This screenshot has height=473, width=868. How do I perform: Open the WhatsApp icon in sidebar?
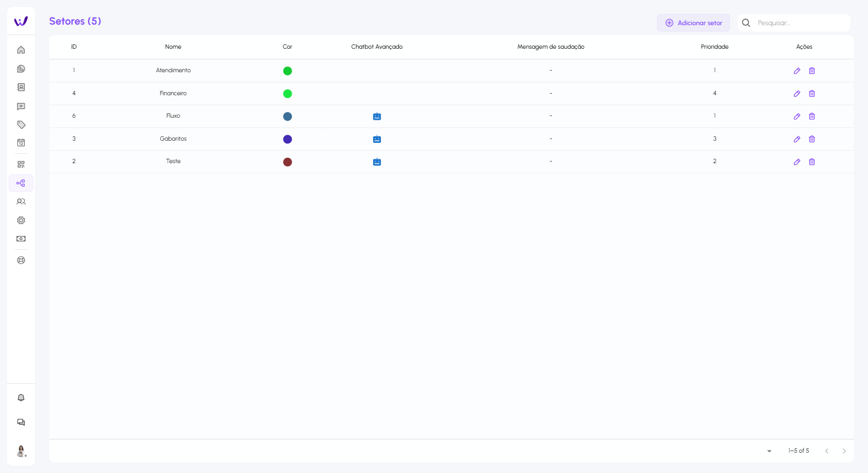tap(21, 69)
